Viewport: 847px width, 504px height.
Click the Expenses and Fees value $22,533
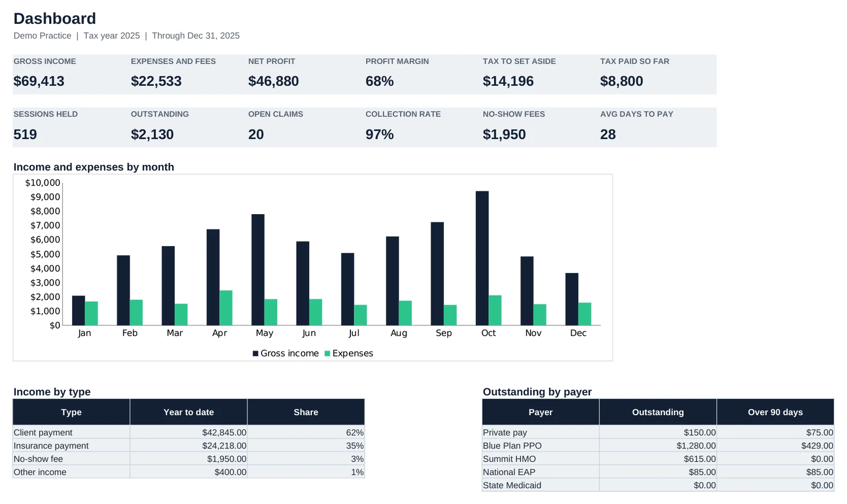pos(156,81)
